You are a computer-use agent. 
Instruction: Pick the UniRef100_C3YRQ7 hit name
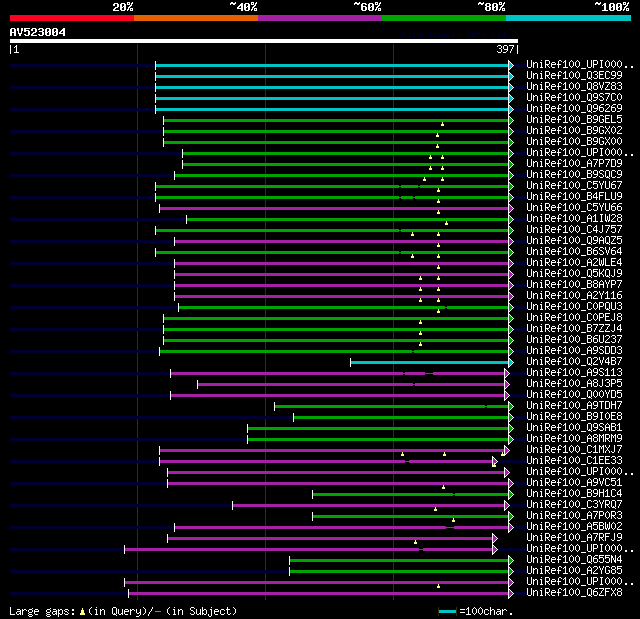pyautogui.click(x=574, y=505)
